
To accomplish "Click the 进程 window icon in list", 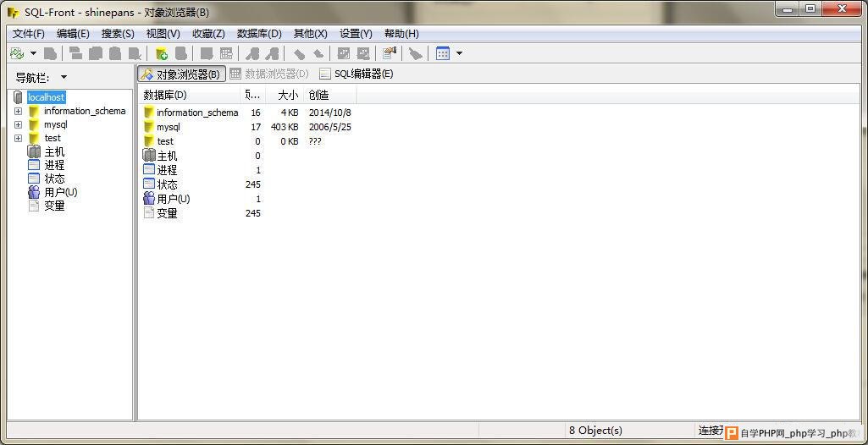I will 149,170.
